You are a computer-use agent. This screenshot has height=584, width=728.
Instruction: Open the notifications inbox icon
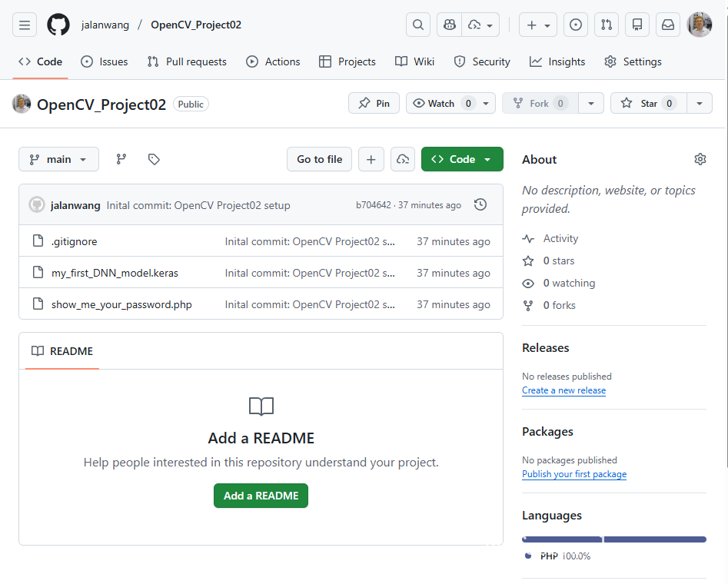click(668, 25)
